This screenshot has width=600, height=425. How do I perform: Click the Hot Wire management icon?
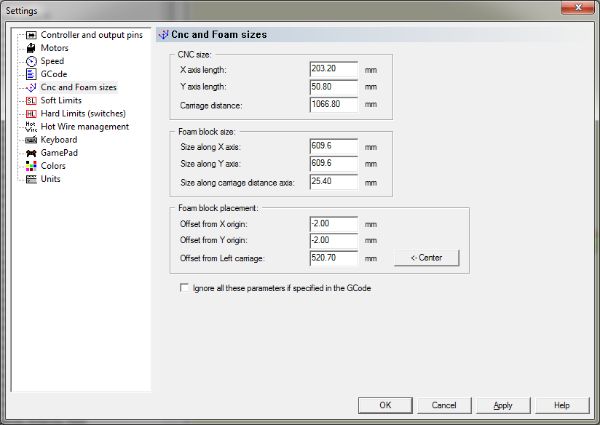pyautogui.click(x=31, y=127)
